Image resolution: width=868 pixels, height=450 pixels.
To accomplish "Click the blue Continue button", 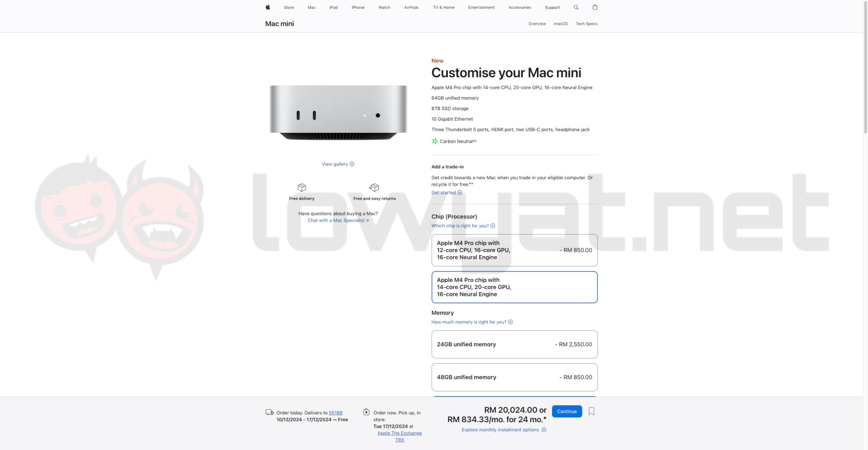I will [567, 411].
